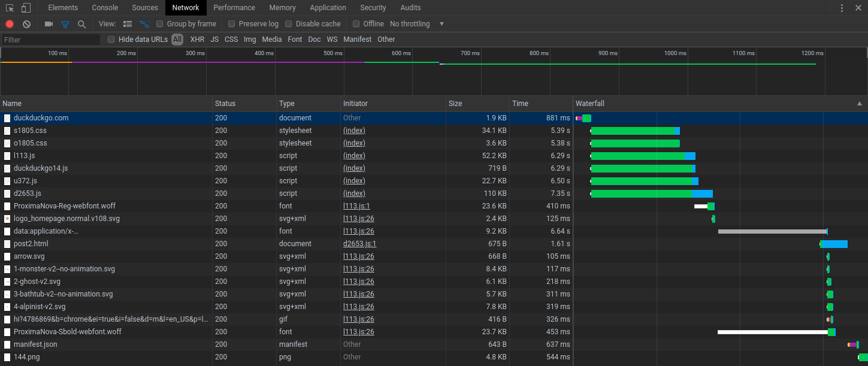Select the All filter type

(177, 40)
